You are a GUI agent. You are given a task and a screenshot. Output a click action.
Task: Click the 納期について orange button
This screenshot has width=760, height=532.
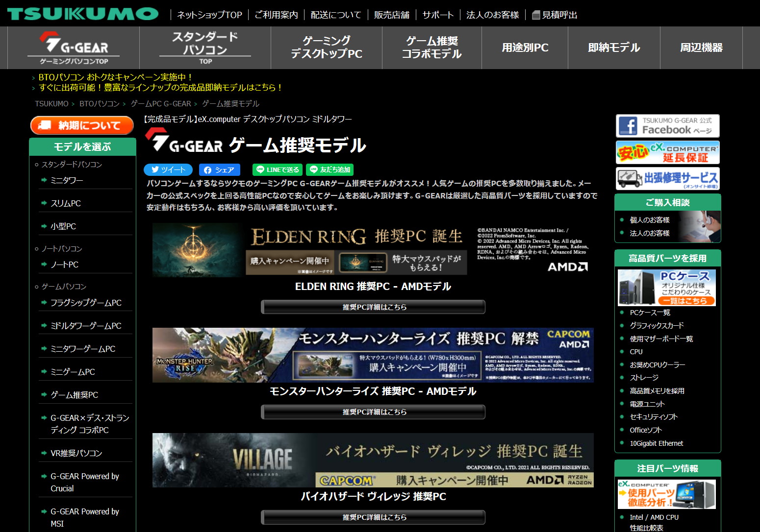click(82, 125)
